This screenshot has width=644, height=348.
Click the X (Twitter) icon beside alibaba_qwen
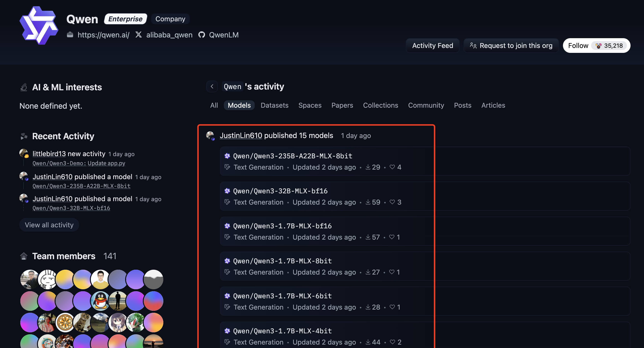coord(139,35)
